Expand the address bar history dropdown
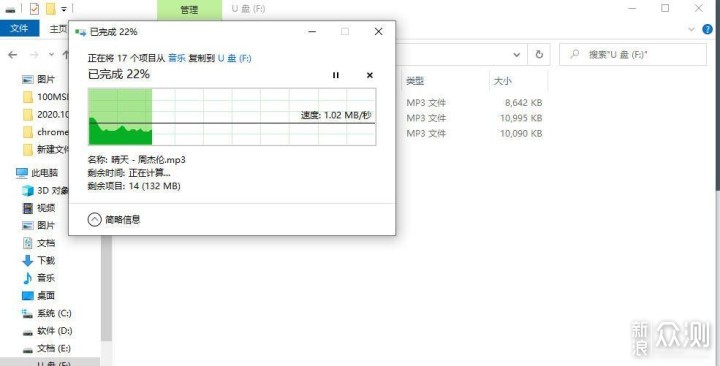This screenshot has height=366, width=720. coord(517,55)
